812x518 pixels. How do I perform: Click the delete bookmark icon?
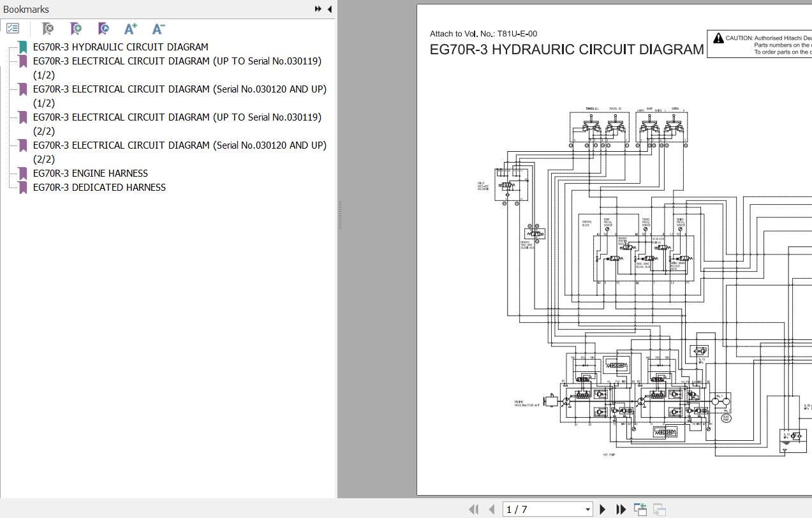pos(47,29)
